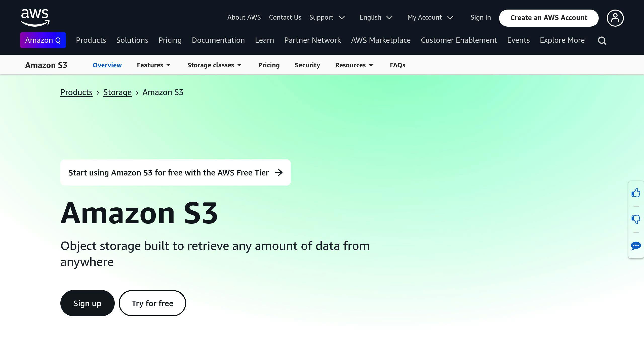The width and height of the screenshot is (644, 362).
Task: Click the Products breadcrumb link
Action: pos(76,92)
